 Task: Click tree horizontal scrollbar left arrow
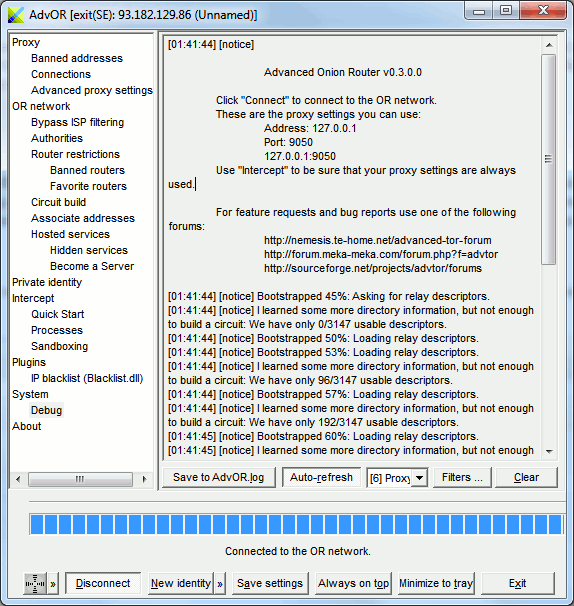pyautogui.click(x=18, y=479)
